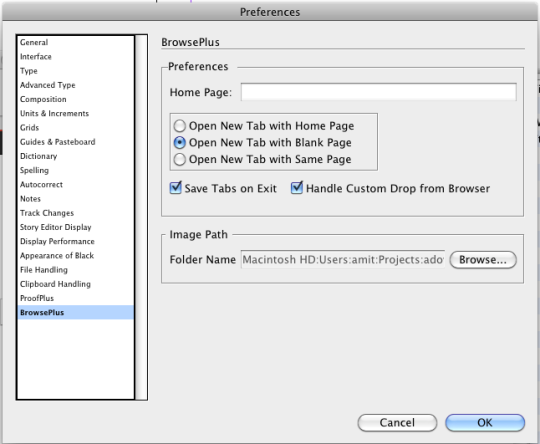Select Guides & Pasteboard entry
540x444 pixels.
pyautogui.click(x=75, y=142)
